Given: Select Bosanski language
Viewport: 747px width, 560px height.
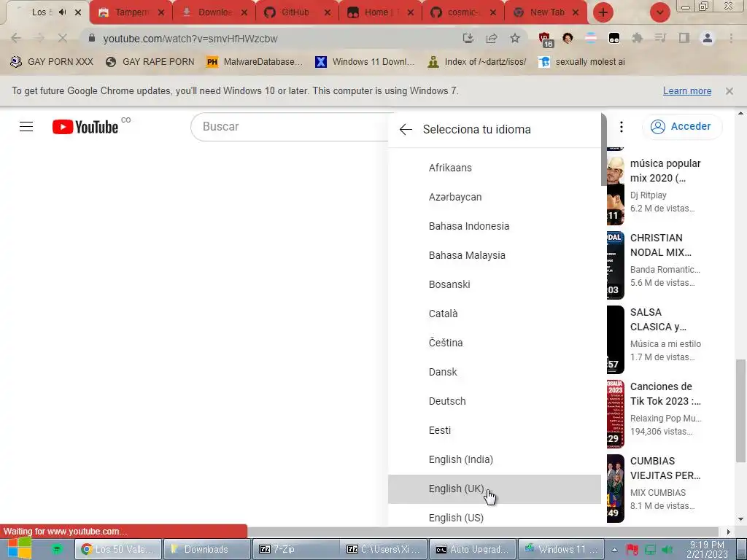Looking at the screenshot, I should pos(495,284).
